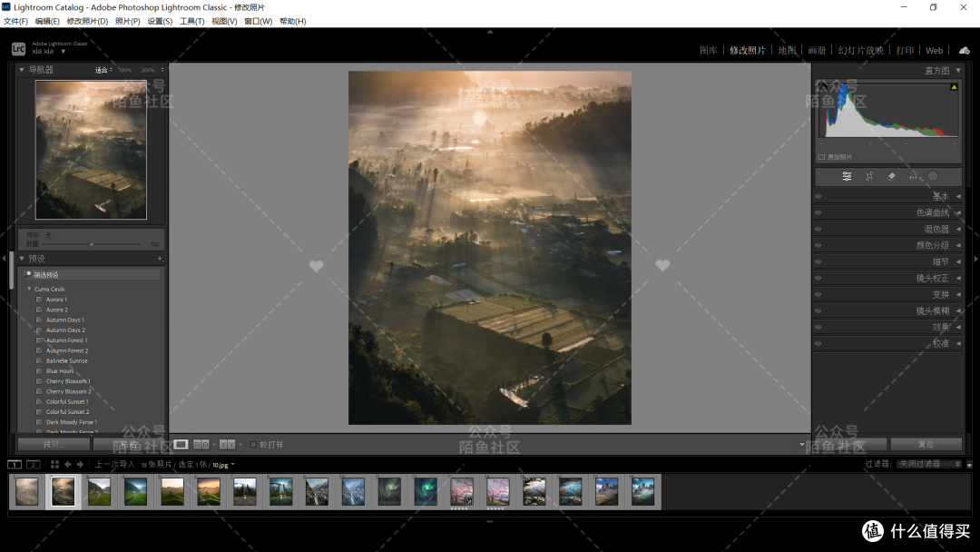Collapse the 直方图 histogram panel arrow
This screenshot has width=980, height=552.
pos(958,71)
